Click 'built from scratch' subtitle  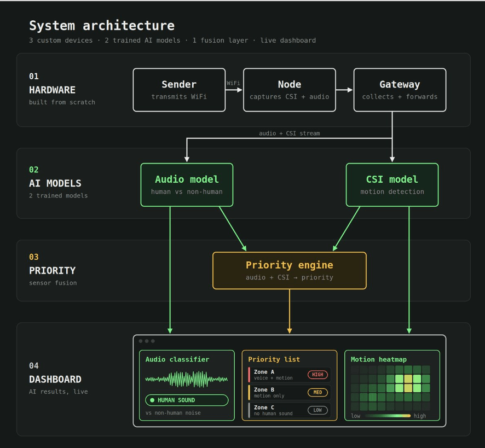point(62,102)
